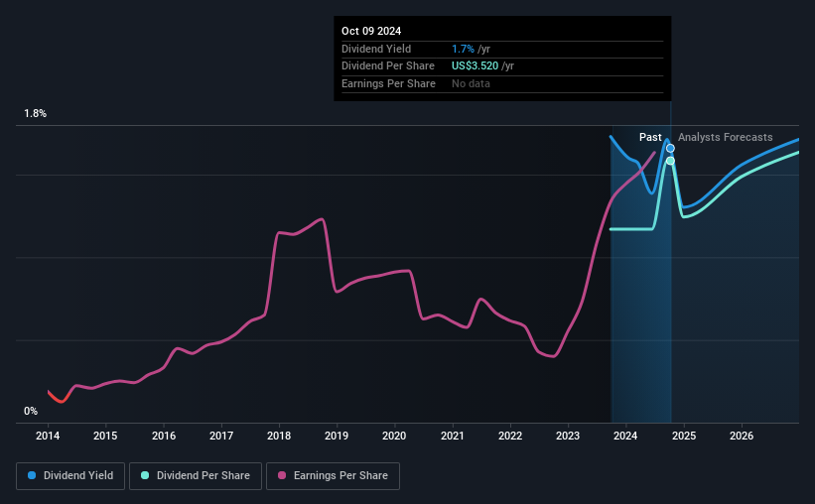Click the Oct 09 2024 tooltip date
The image size is (815, 504).
pyautogui.click(x=371, y=31)
